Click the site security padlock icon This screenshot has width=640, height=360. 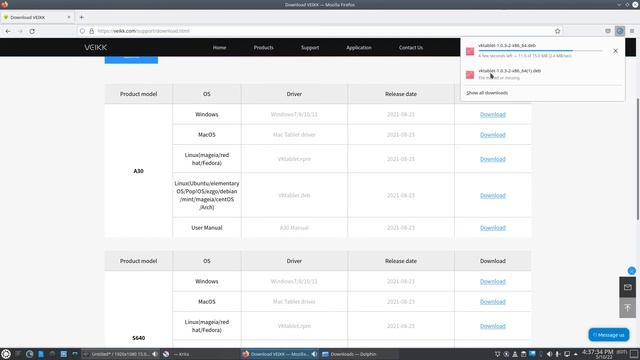pos(92,31)
